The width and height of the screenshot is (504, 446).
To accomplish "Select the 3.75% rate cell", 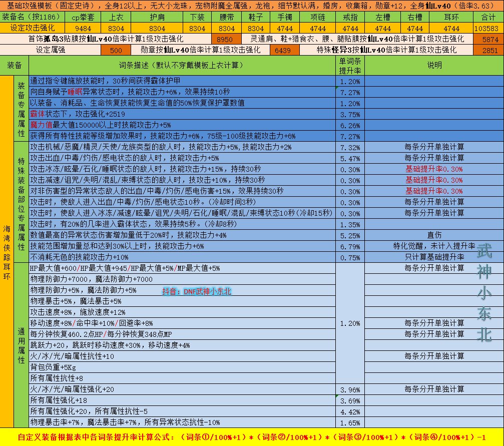I will (350, 114).
